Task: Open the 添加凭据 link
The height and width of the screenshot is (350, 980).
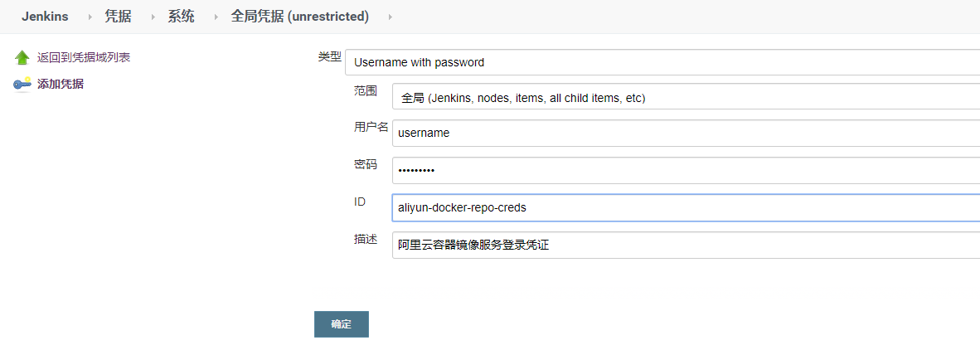Action: (x=61, y=85)
